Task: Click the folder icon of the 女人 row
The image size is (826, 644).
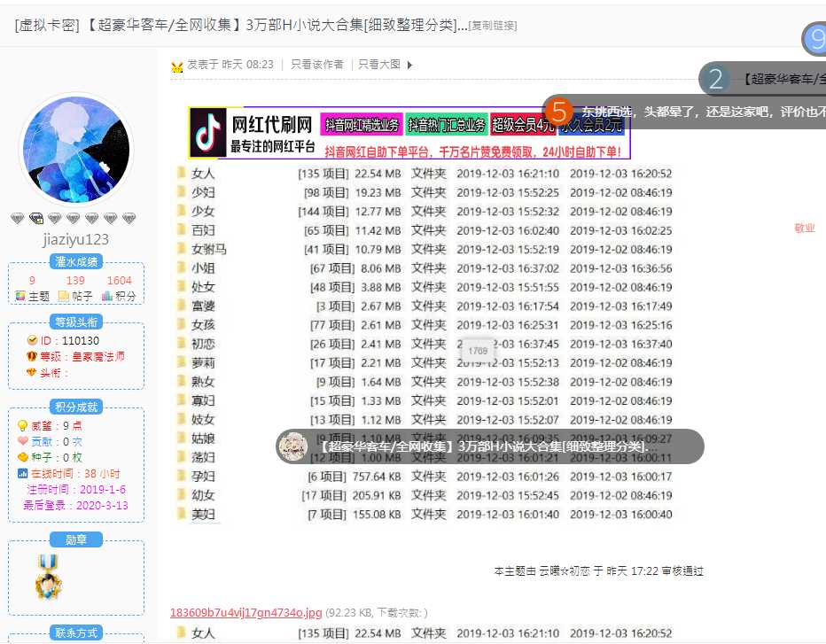Action: (181, 173)
